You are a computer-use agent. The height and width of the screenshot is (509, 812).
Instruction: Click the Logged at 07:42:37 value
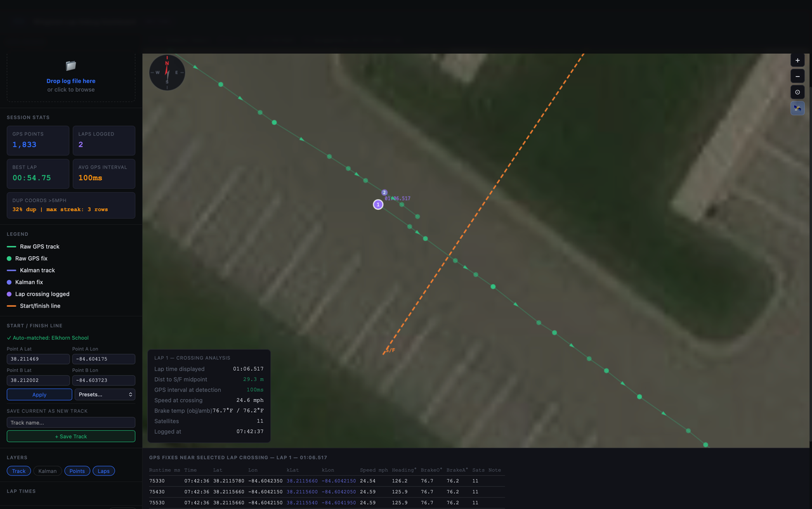click(x=250, y=432)
